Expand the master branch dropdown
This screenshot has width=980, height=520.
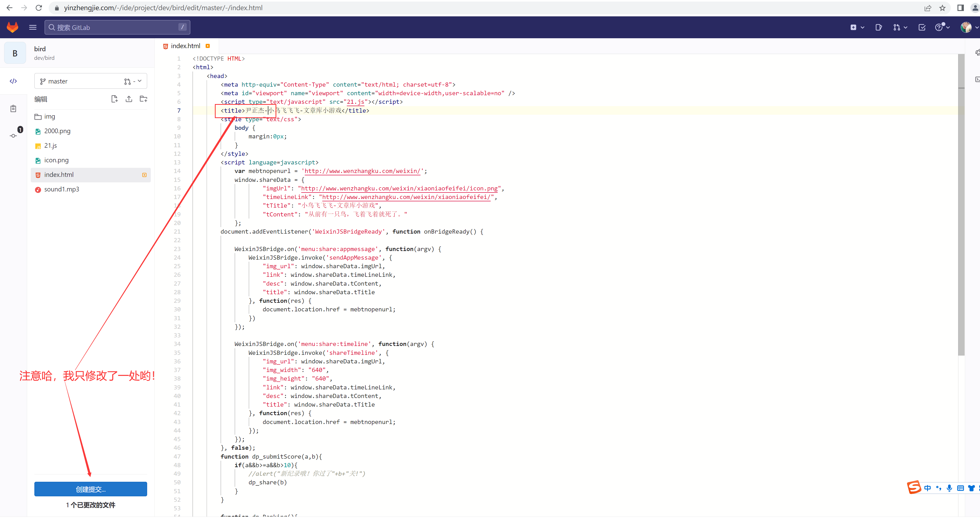(91, 81)
